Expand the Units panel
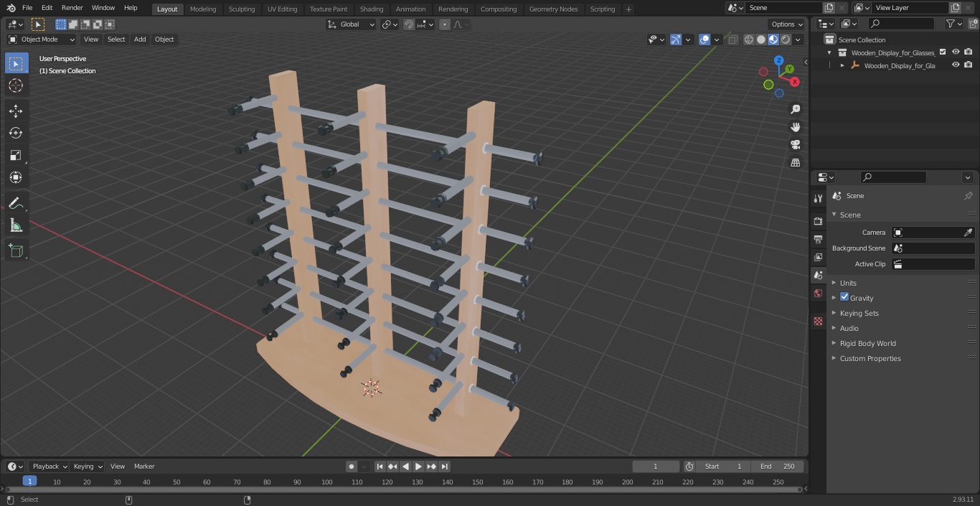Image resolution: width=980 pixels, height=506 pixels. (848, 283)
